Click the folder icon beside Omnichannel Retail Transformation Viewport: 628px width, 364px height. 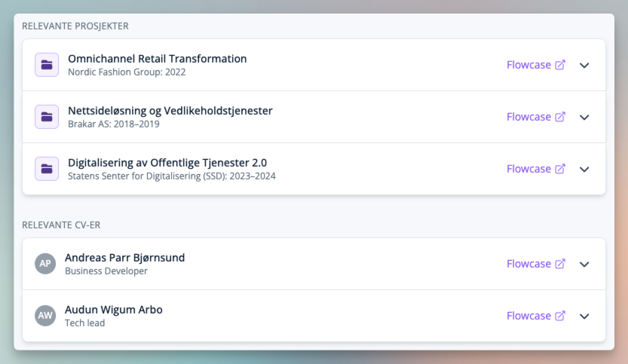coord(47,65)
